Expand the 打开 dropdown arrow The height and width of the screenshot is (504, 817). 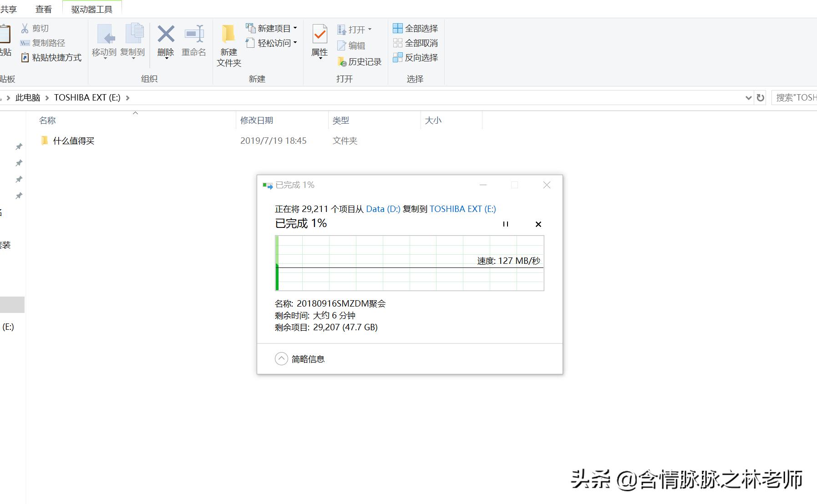click(x=370, y=29)
